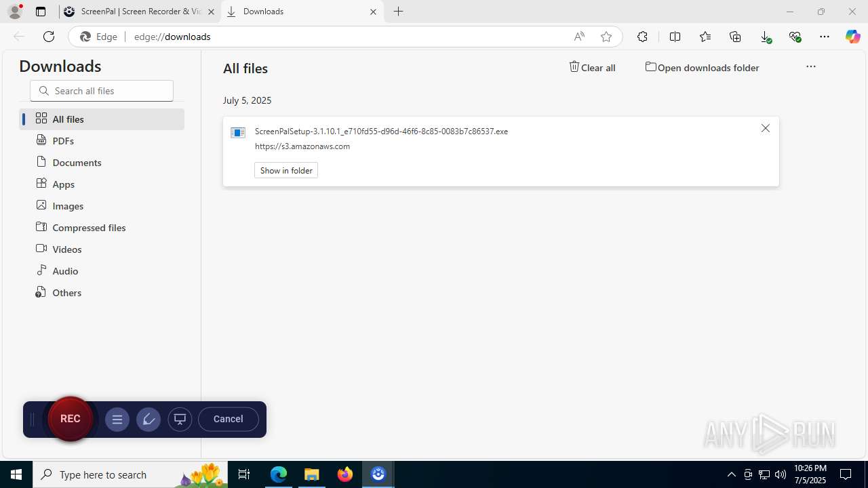Click the address bar showing edge://downloads
The image size is (868, 488).
(346, 37)
